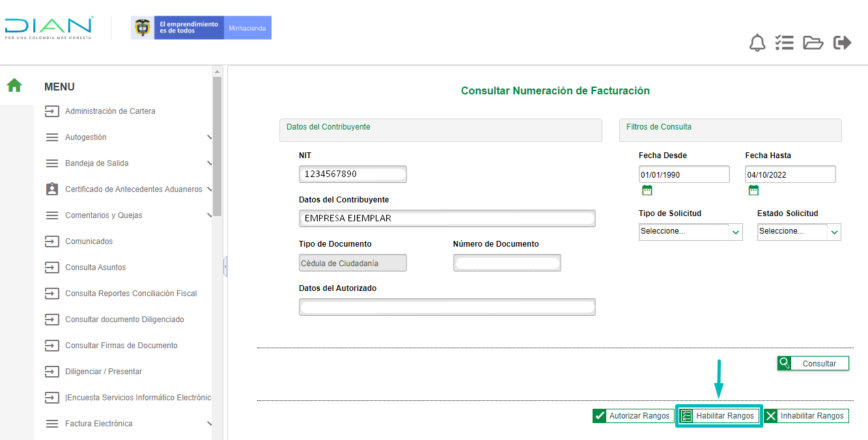Click the Autorizar Rangos button label
This screenshot has height=440, width=868.
tap(639, 416)
